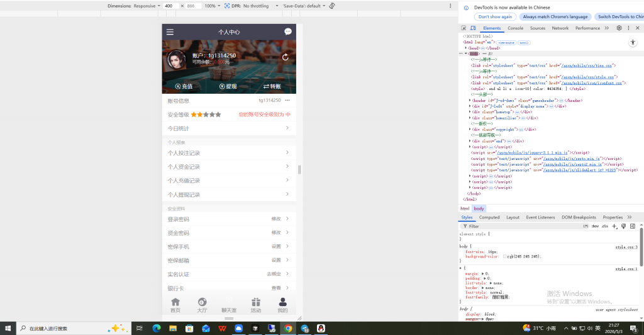644x335 pixels.
Task: Modify 资金密码 via 修改 link
Action: 276,232
